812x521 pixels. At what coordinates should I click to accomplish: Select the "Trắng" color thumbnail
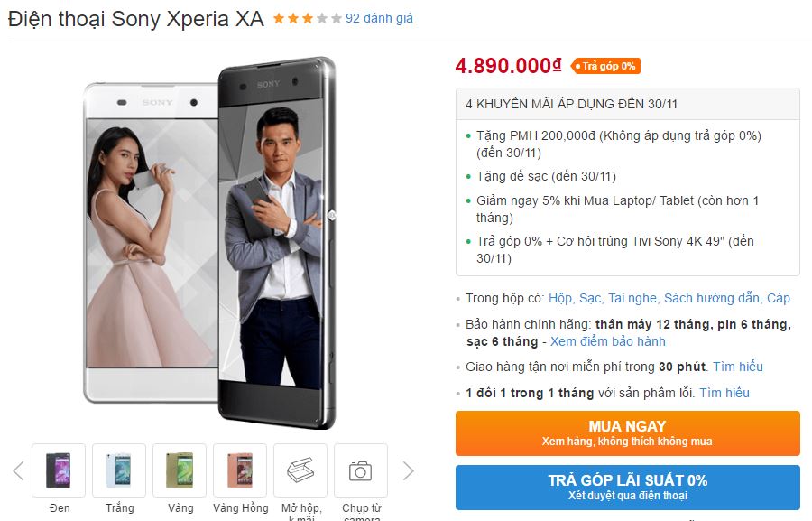click(x=119, y=470)
